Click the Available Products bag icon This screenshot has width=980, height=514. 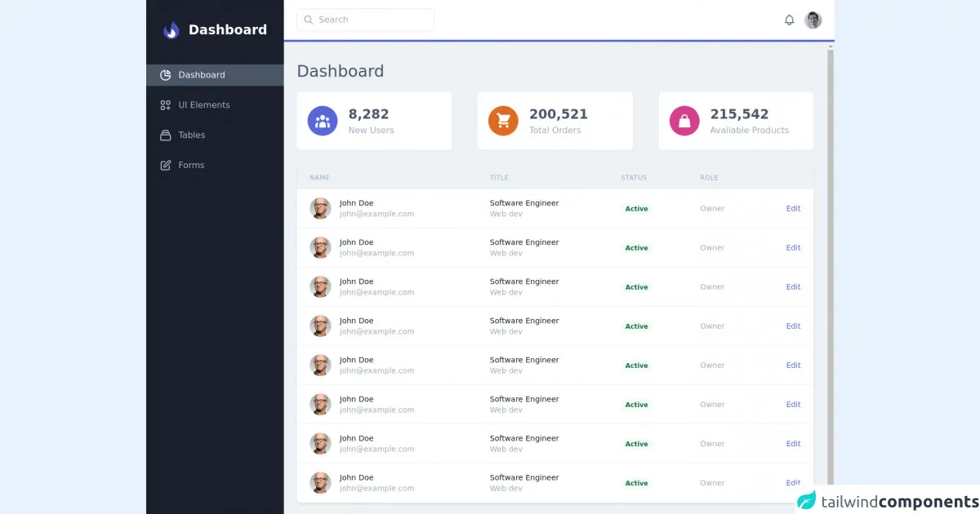click(684, 121)
